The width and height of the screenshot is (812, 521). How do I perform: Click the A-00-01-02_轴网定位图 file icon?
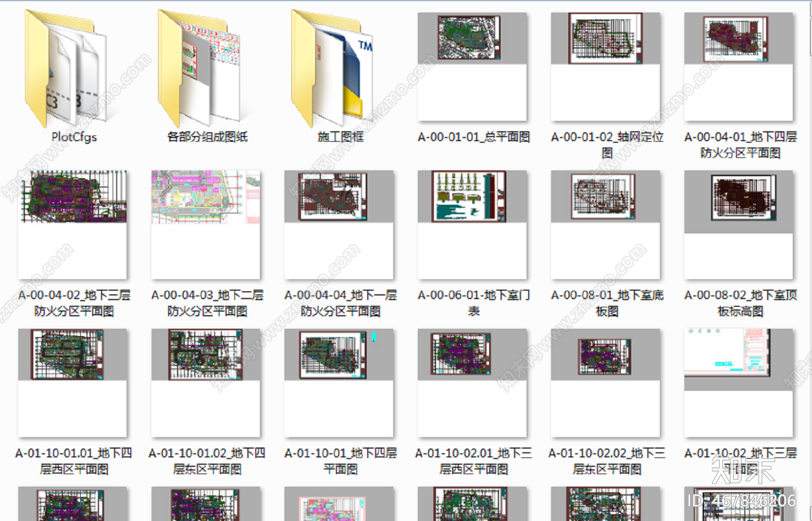coord(606,67)
